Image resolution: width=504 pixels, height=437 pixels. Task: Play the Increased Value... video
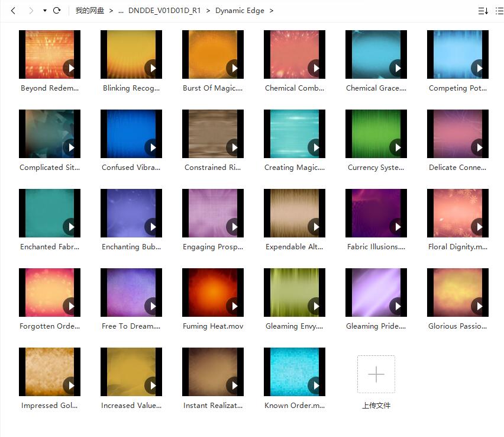coord(153,385)
